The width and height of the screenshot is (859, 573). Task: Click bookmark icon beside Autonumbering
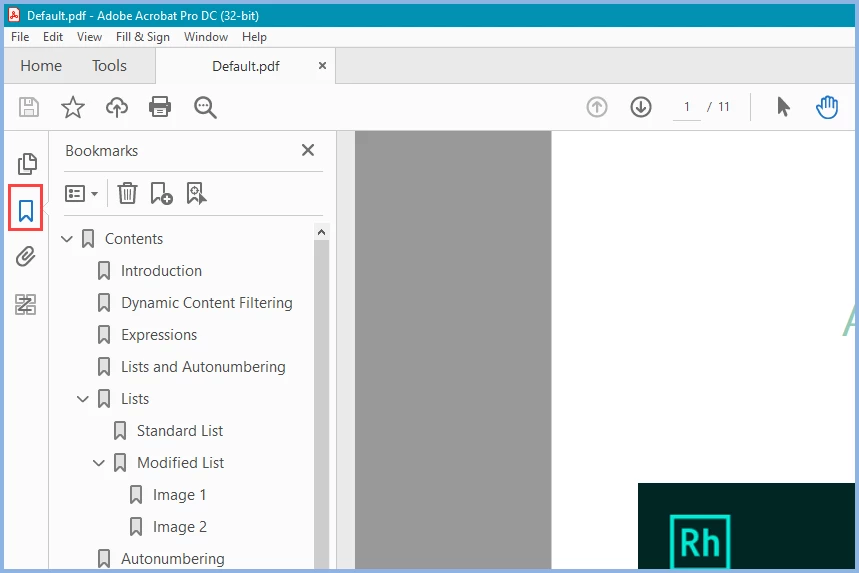click(104, 559)
